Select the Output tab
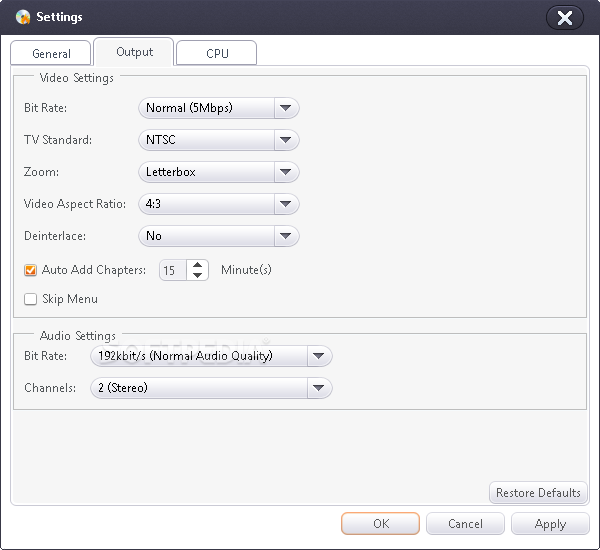The width and height of the screenshot is (600, 550). (x=134, y=52)
